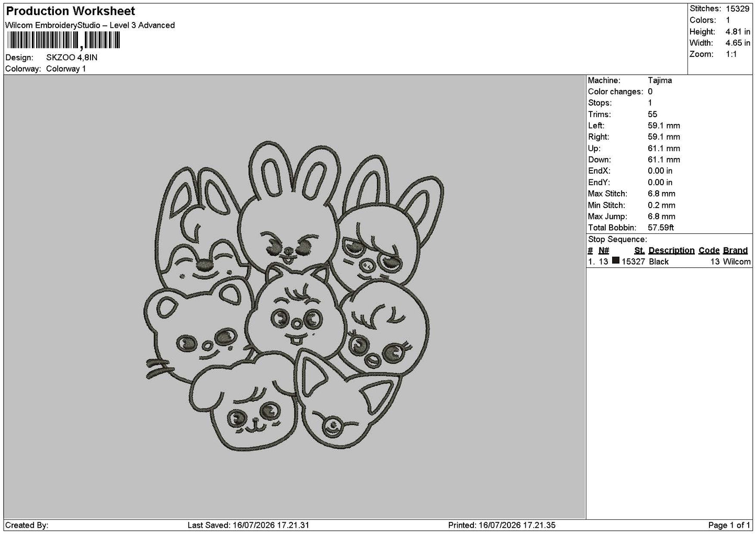Click the 'Last Saved: 16/07/2026 17.21.31' text
This screenshot has height=534, width=756.
click(249, 526)
